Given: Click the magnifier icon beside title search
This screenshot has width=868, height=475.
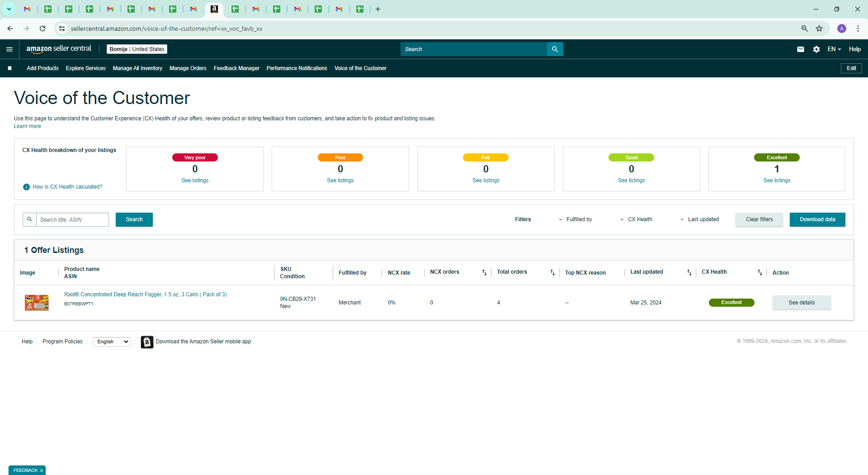Looking at the screenshot, I should 29,219.
